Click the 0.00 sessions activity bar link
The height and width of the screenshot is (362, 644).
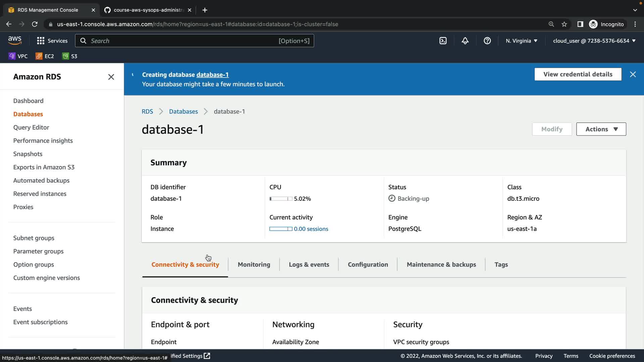click(311, 229)
